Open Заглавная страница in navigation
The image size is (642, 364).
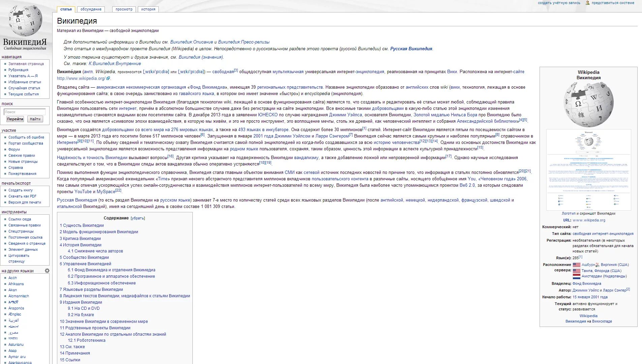tap(26, 64)
